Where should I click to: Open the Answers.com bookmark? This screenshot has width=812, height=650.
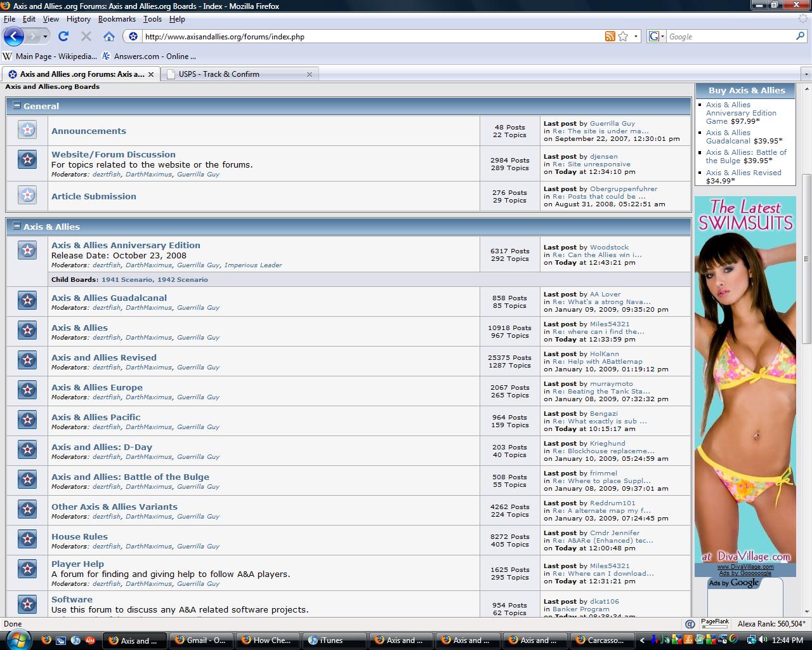(x=148, y=56)
